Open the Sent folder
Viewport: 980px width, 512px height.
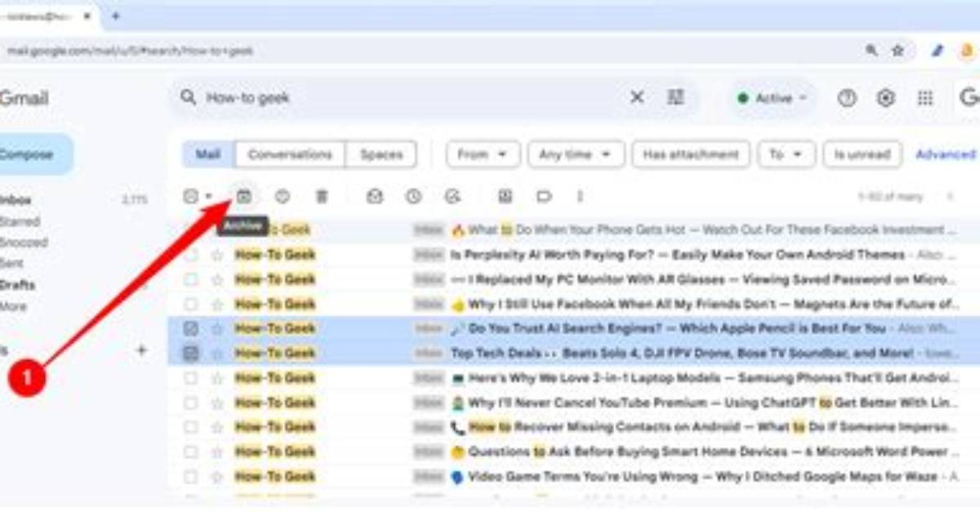tap(11, 264)
